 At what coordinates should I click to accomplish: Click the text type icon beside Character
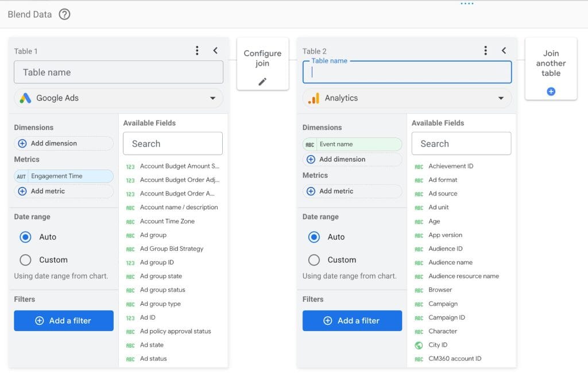coord(419,332)
